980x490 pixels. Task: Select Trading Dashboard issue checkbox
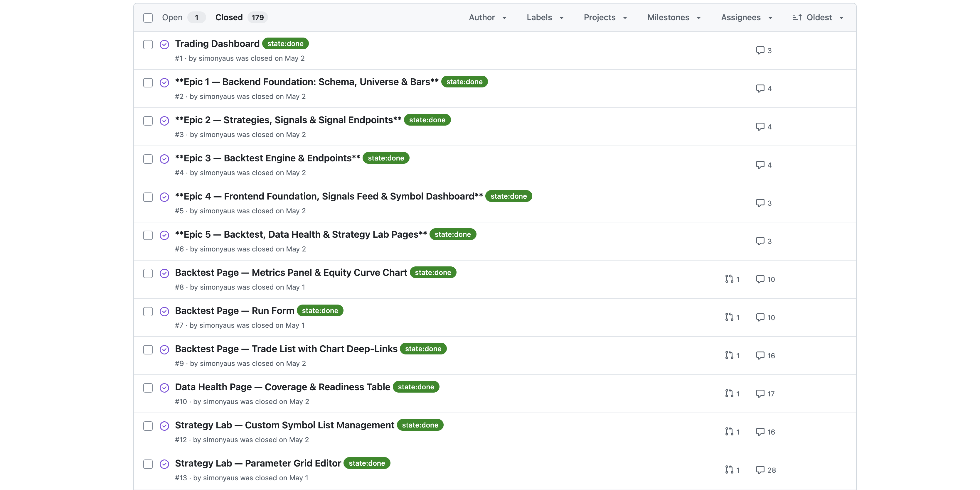pyautogui.click(x=148, y=45)
